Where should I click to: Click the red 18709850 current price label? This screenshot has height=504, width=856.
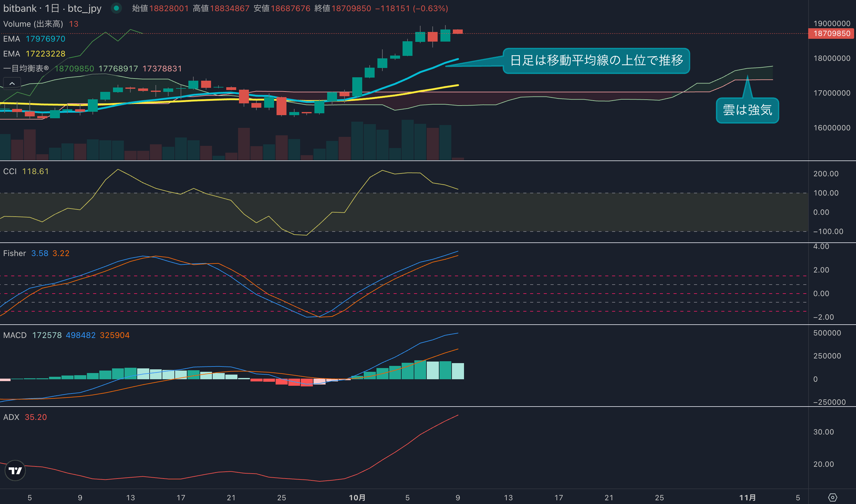tap(831, 34)
